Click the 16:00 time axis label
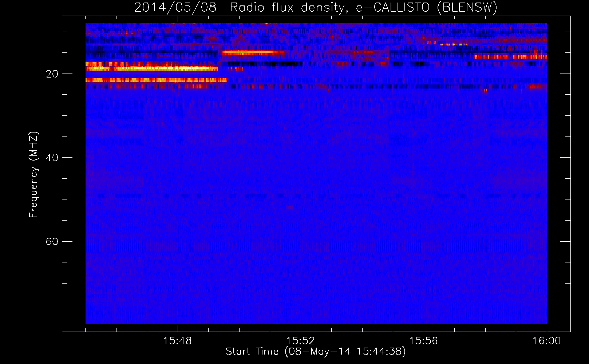589x364 pixels. coord(547,341)
